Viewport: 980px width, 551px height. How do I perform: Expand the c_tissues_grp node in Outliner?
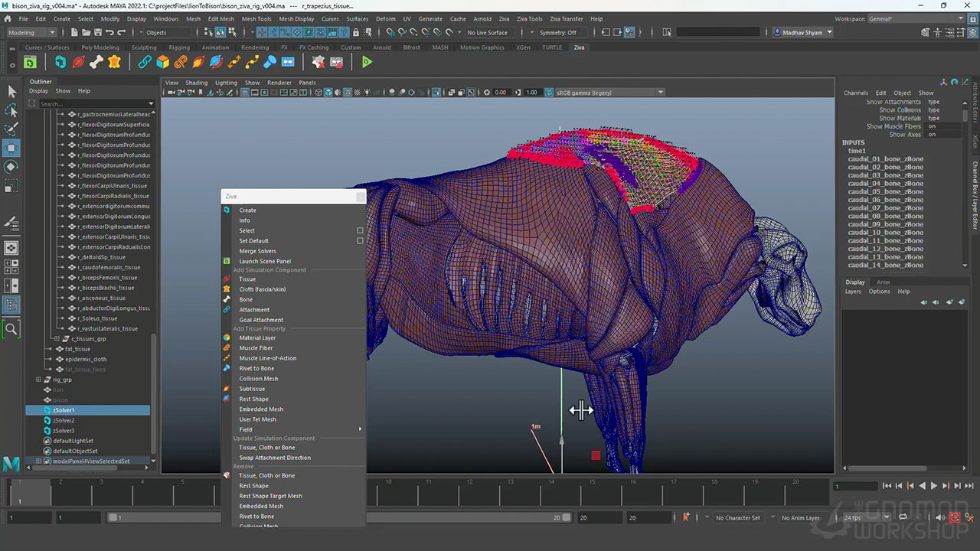click(x=57, y=339)
